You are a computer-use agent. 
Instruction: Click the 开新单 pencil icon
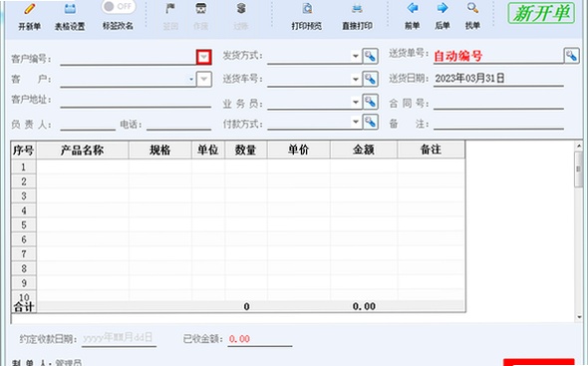tap(30, 9)
